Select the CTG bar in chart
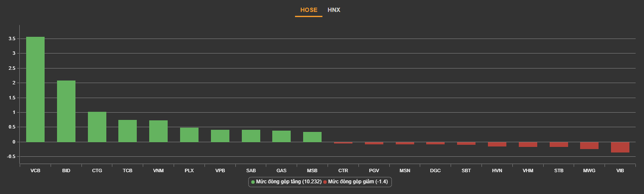This screenshot has width=644, height=194. pyautogui.click(x=97, y=126)
